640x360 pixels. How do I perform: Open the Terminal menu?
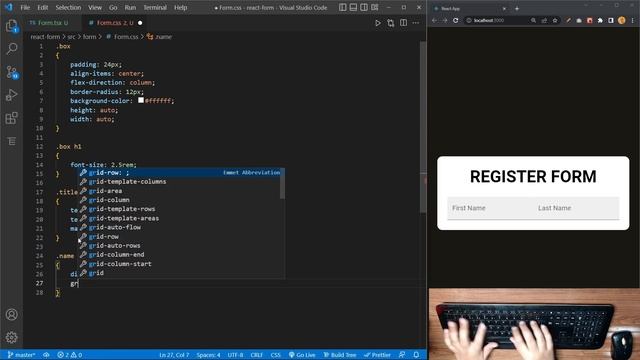point(155,7)
